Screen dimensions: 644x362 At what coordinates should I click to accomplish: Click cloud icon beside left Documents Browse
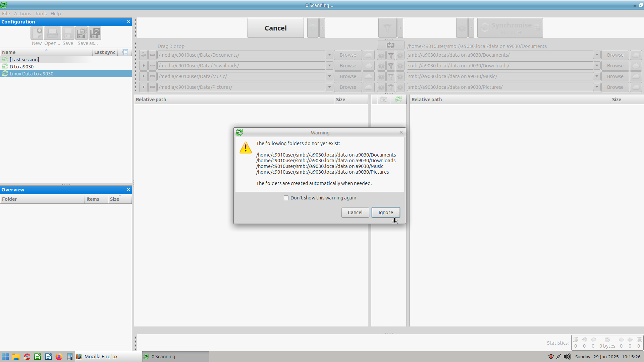368,55
